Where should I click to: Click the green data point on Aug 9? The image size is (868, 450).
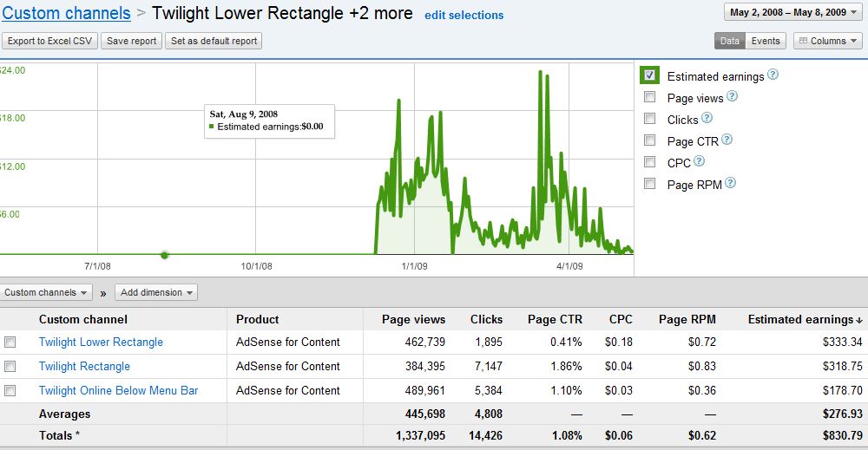click(164, 255)
